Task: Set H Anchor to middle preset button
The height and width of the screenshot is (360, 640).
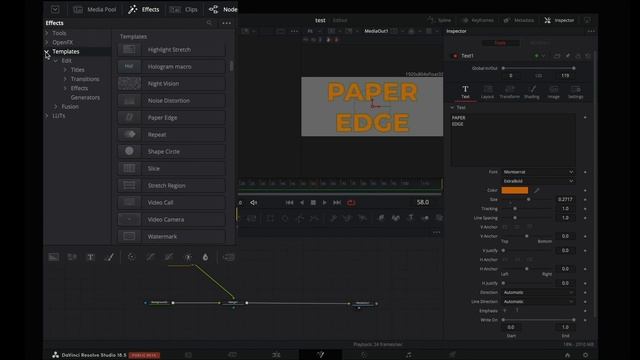Action: click(x=517, y=259)
